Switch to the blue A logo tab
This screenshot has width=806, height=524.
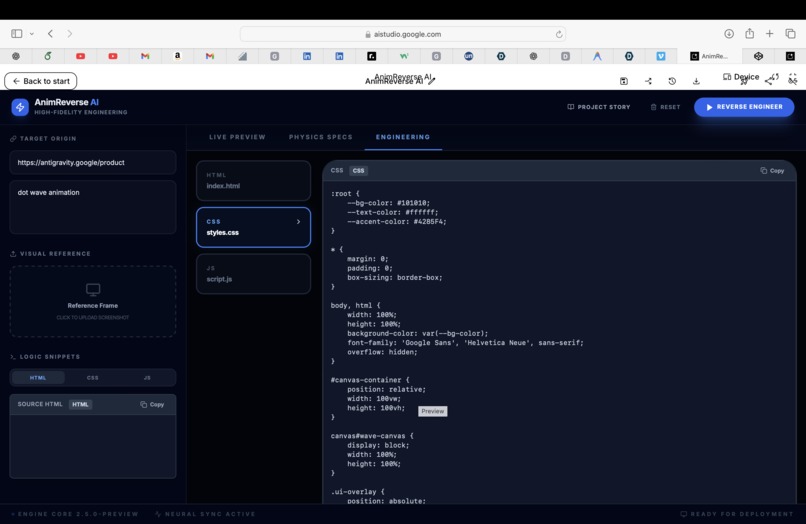[x=597, y=56]
